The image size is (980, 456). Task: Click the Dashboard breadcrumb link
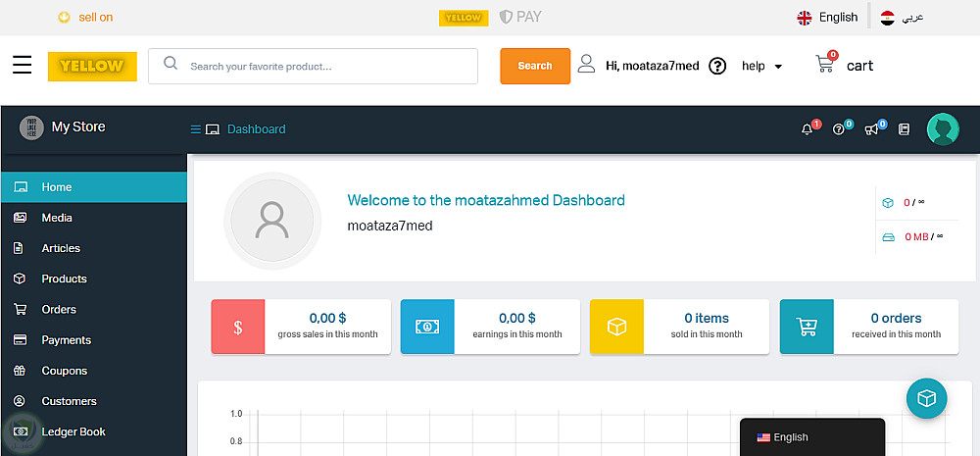256,129
